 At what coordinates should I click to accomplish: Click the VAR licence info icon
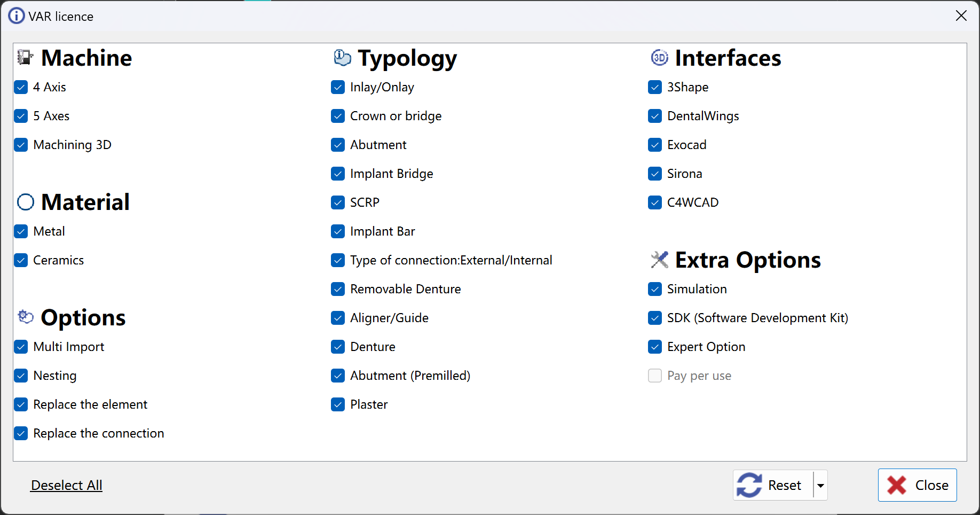(x=17, y=16)
